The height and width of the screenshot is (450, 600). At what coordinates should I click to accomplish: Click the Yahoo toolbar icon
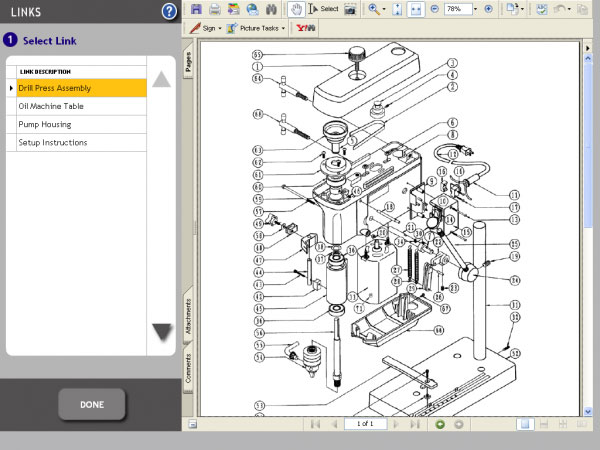pyautogui.click(x=303, y=28)
